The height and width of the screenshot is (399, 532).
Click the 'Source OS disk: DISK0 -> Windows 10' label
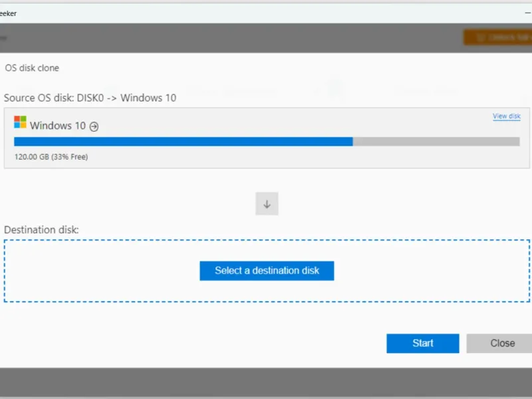click(x=90, y=98)
